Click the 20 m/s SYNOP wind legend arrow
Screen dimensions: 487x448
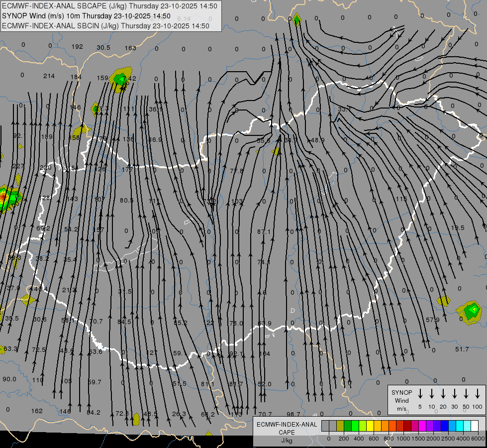pos(443,394)
